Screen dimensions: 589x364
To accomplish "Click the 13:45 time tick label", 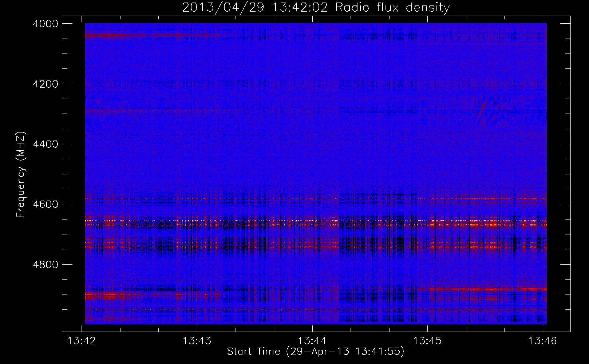I will pos(427,341).
